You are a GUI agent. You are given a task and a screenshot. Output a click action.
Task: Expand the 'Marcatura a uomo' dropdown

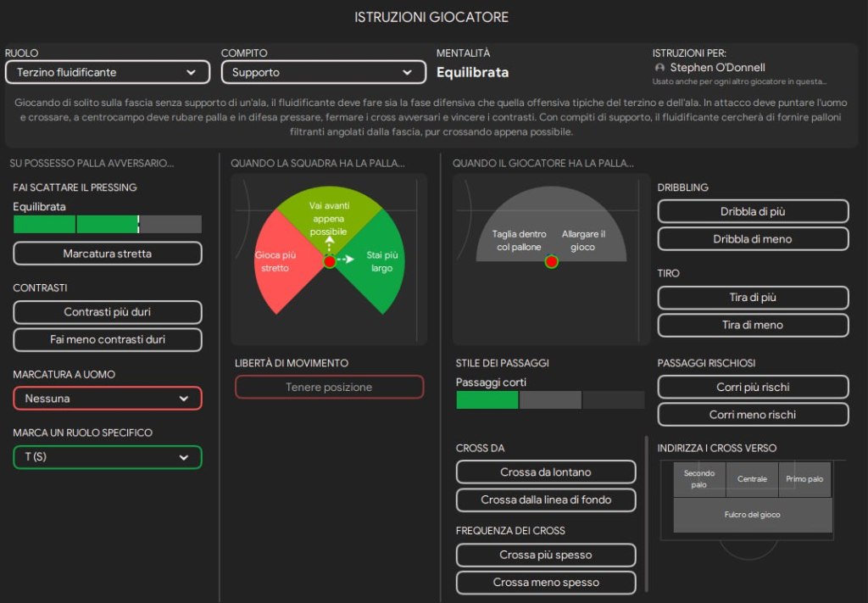[108, 398]
